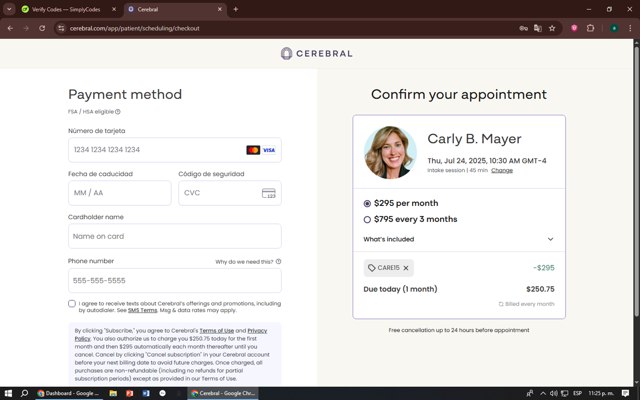Focus the card number field
This screenshot has height=400, width=640.
point(175,150)
